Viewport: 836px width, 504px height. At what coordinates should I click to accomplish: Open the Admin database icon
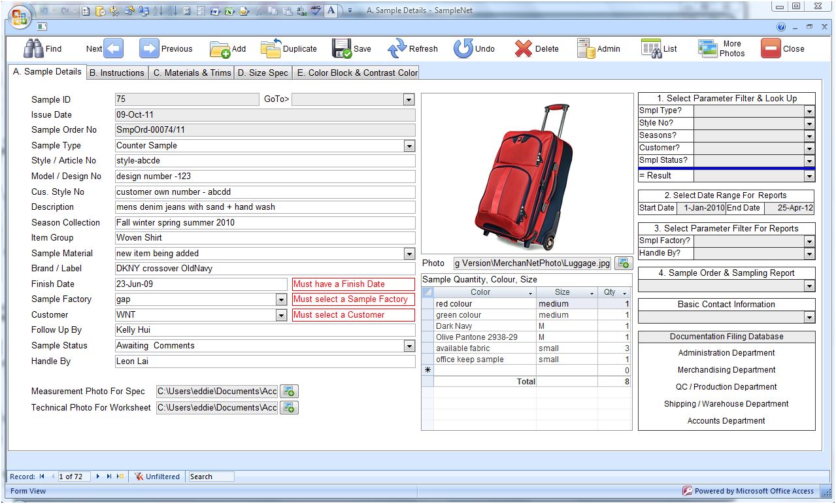[x=586, y=48]
